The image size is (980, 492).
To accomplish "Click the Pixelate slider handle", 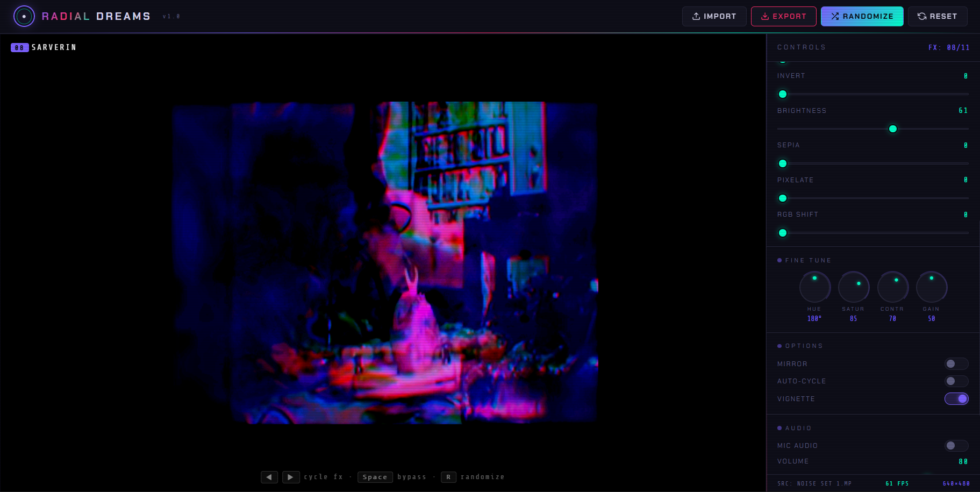I will pyautogui.click(x=783, y=198).
